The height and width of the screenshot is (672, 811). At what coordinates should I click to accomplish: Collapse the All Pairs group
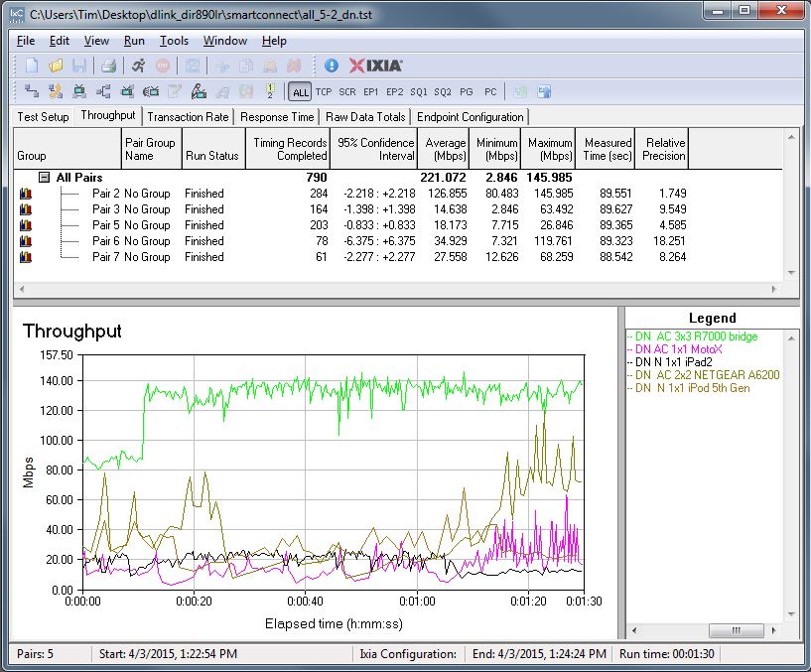click(45, 178)
